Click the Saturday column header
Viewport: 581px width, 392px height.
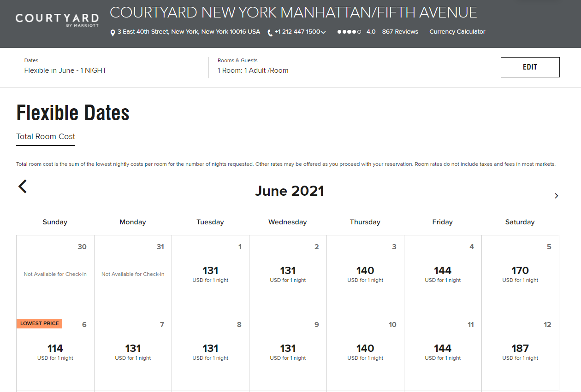point(520,222)
